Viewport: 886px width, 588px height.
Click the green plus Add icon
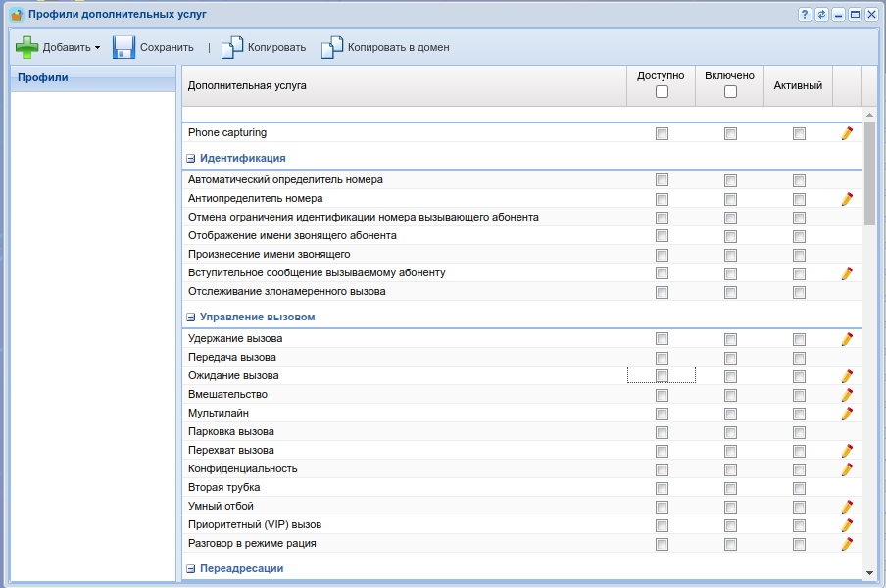tap(26, 47)
